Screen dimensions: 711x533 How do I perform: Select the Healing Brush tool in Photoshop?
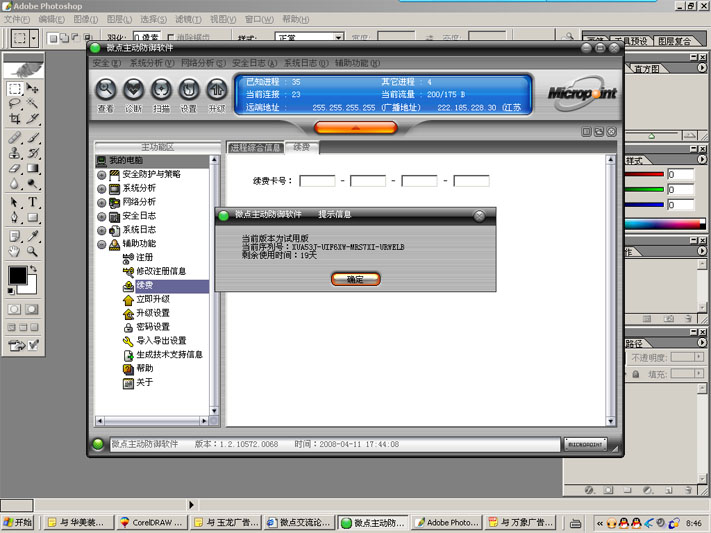pos(15,137)
